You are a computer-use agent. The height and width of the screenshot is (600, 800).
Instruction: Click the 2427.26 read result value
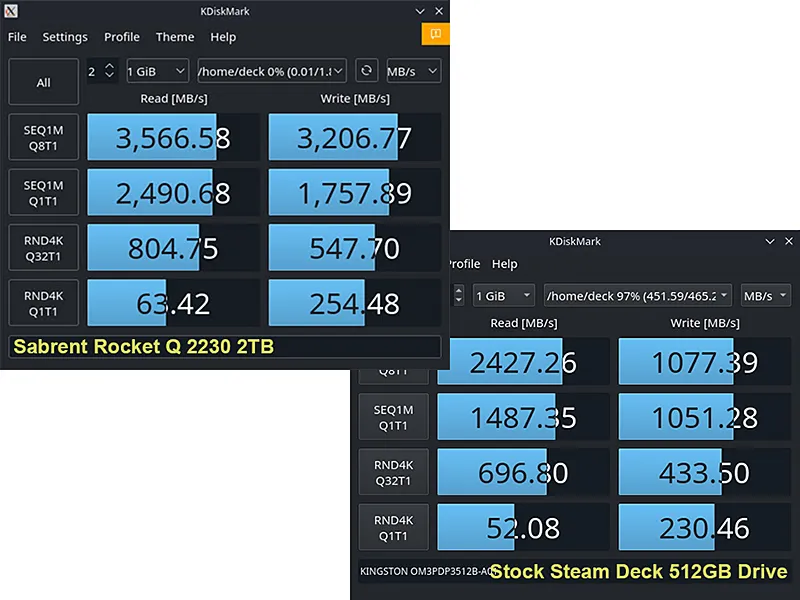pos(523,363)
